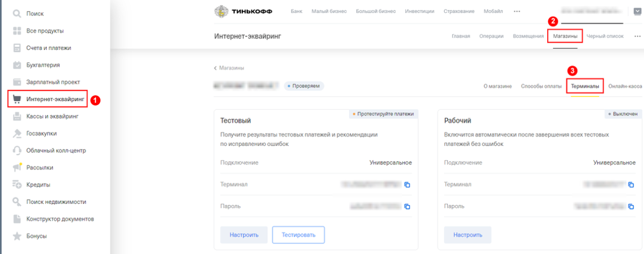
Task: Click the Облачный колл-центр headset icon
Action: (17, 151)
